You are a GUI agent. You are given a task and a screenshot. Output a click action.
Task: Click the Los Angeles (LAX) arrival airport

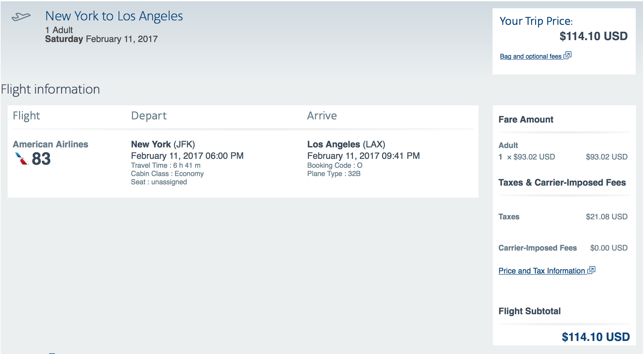coord(346,144)
